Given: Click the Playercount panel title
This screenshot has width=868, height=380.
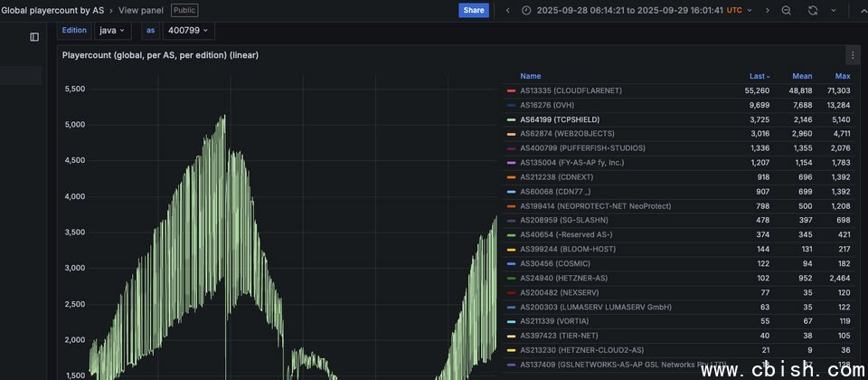Looking at the screenshot, I should 160,55.
